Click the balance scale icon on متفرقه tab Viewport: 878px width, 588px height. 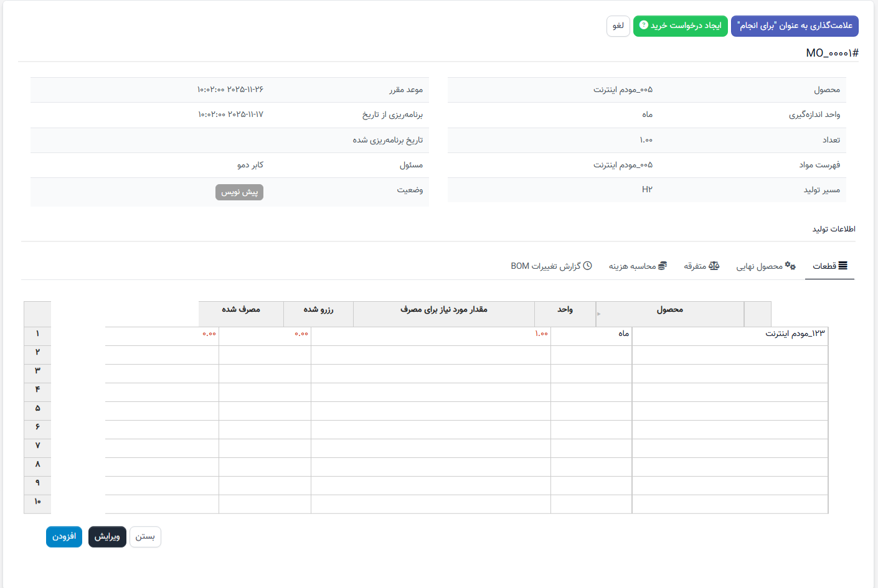click(714, 266)
